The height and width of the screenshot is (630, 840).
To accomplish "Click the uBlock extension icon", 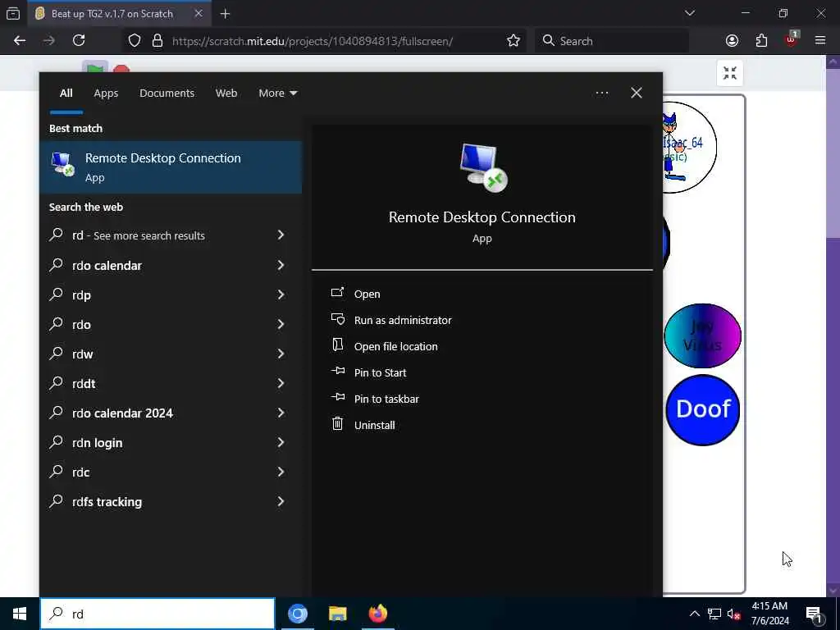I will click(x=792, y=39).
